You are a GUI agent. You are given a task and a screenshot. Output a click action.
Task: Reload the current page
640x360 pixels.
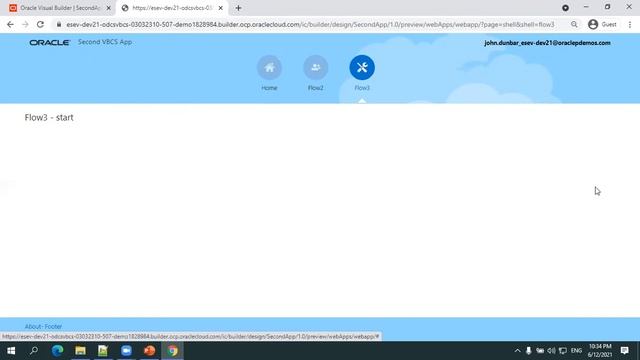click(40, 24)
